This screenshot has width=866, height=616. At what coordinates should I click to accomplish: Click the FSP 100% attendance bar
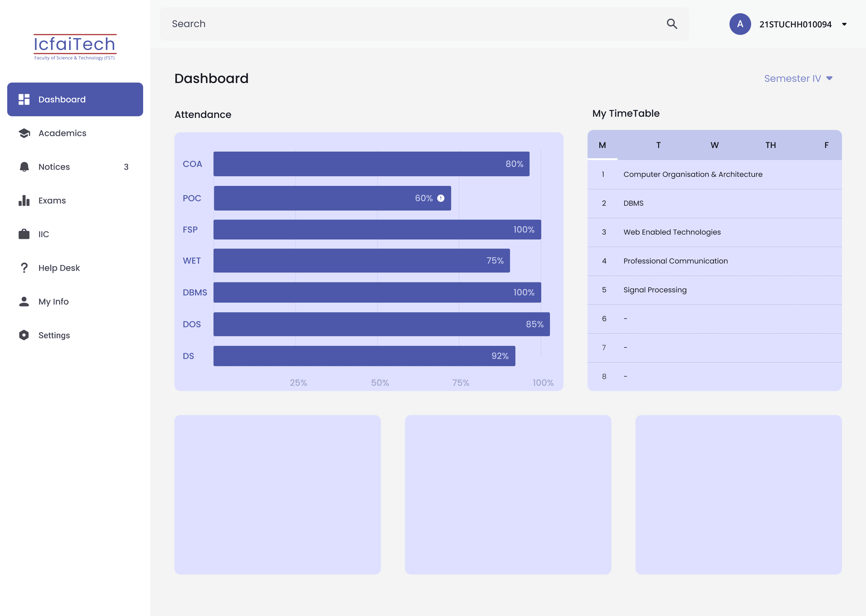coord(377,229)
